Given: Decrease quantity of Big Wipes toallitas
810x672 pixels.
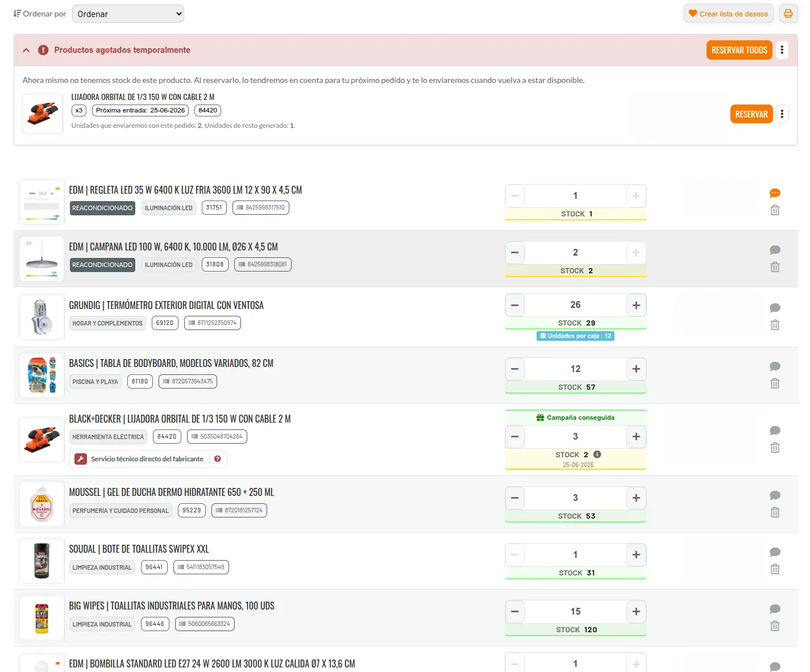Looking at the screenshot, I should click(514, 611).
